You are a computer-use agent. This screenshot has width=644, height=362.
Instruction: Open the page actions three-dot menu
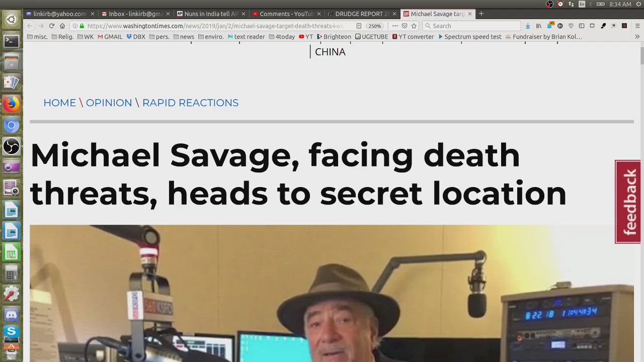pyautogui.click(x=395, y=26)
